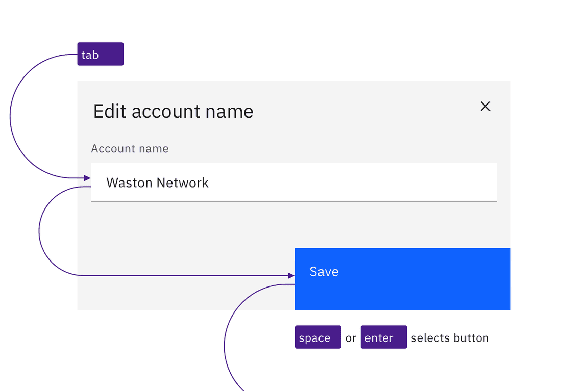The width and height of the screenshot is (588, 391).
Task: Click inside the Account name text field
Action: coord(294,183)
